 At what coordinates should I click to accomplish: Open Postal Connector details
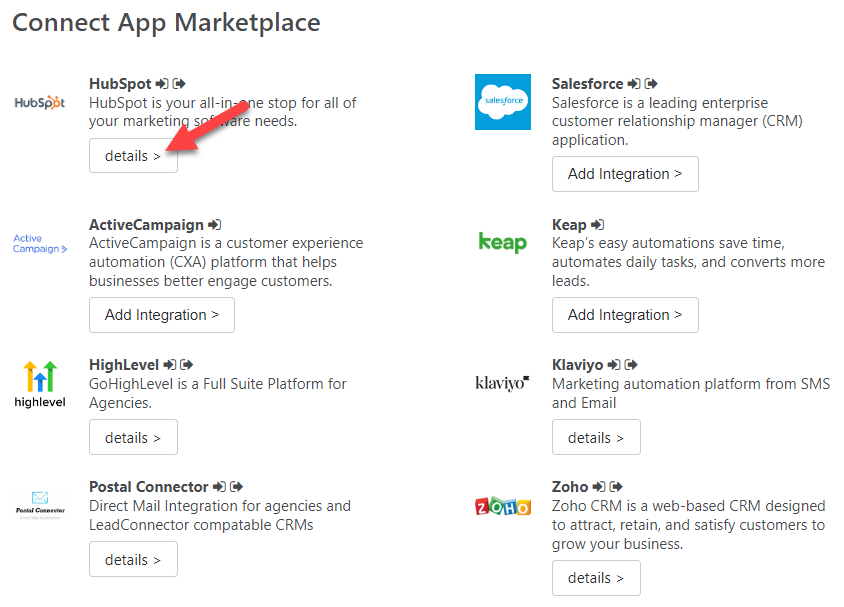[x=133, y=560]
